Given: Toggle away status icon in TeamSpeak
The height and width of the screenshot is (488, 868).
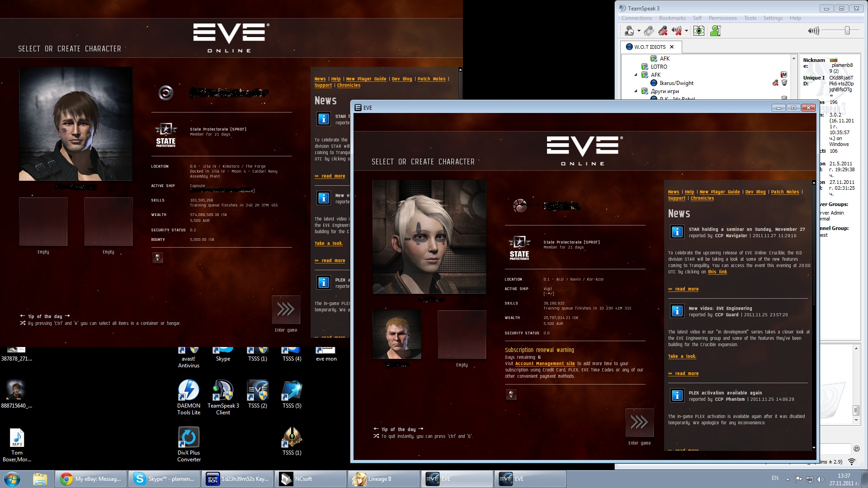Looking at the screenshot, I should [x=629, y=31].
